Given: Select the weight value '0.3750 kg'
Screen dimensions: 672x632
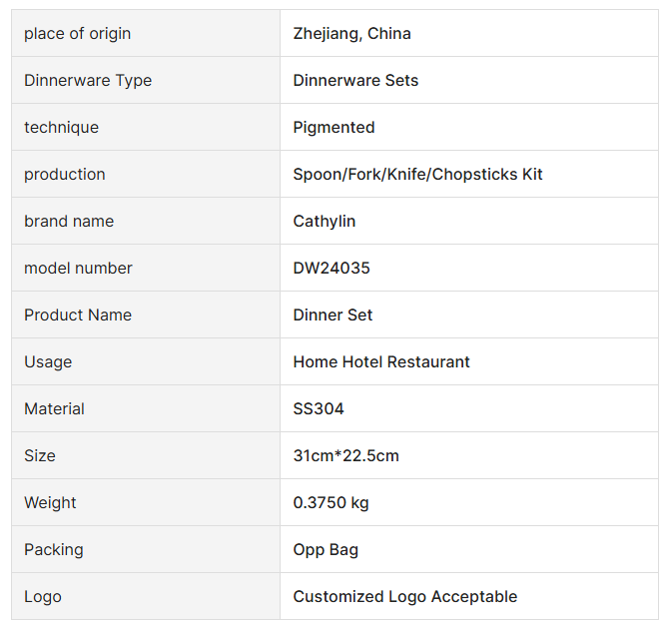Looking at the screenshot, I should [x=331, y=503].
